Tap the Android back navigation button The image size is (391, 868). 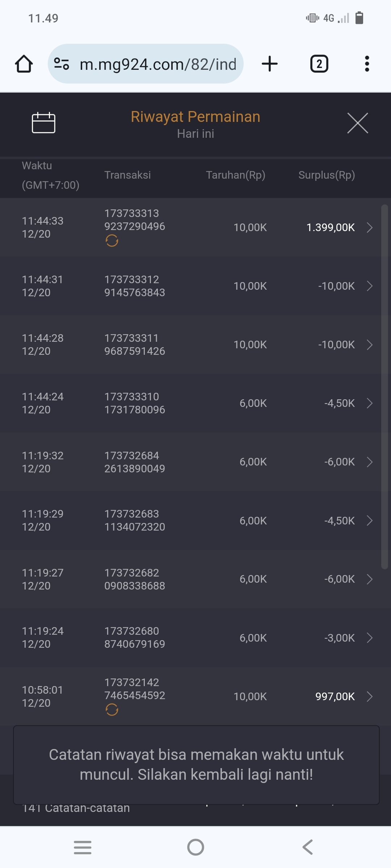point(308,847)
